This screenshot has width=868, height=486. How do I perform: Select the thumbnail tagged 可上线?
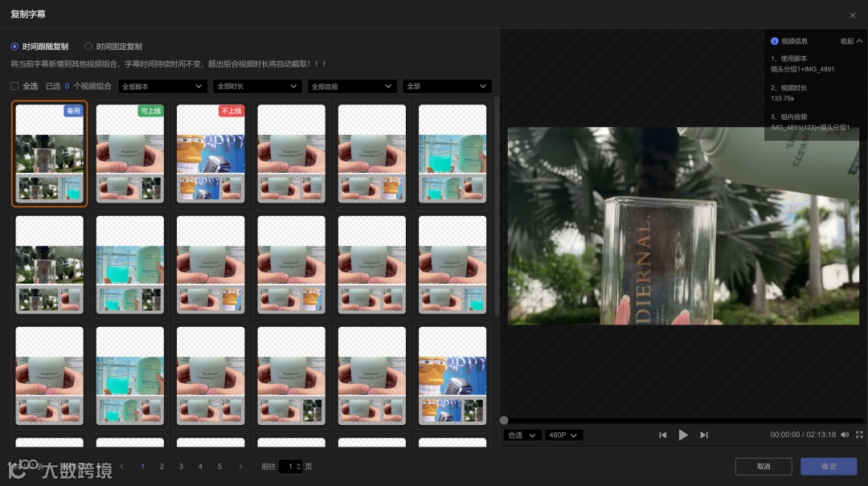click(x=130, y=153)
